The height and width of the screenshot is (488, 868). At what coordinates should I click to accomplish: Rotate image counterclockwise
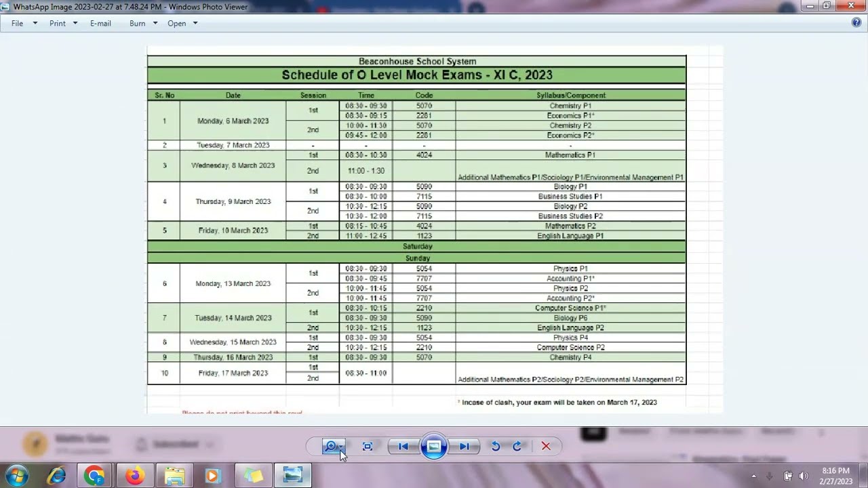496,446
